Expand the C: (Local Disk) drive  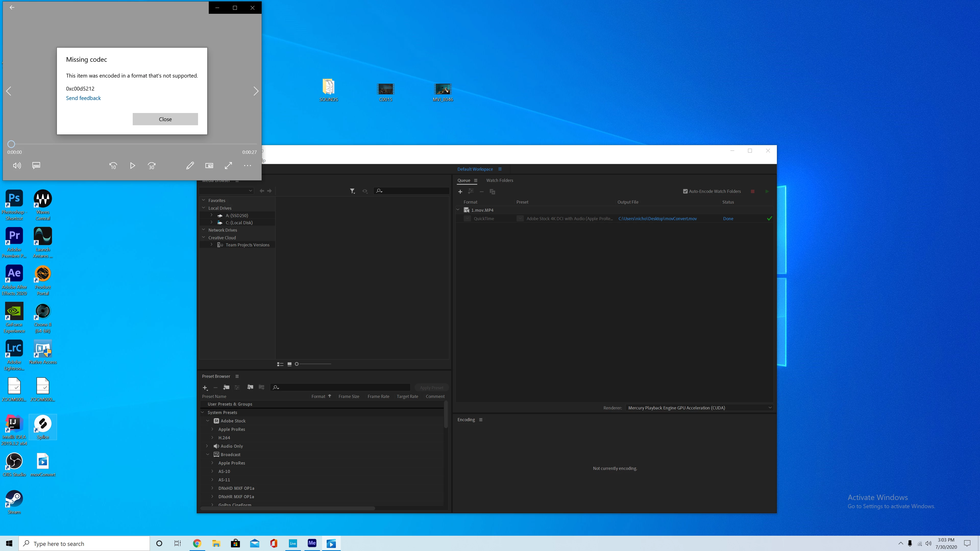[212, 222]
